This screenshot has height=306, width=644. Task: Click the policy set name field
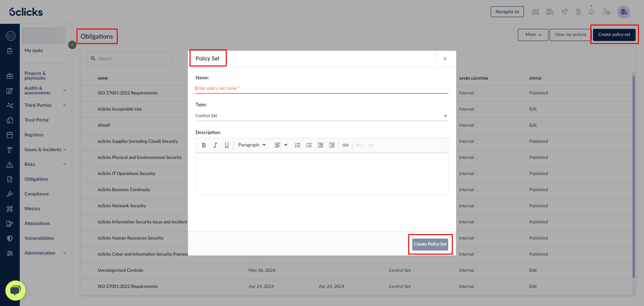click(x=322, y=88)
